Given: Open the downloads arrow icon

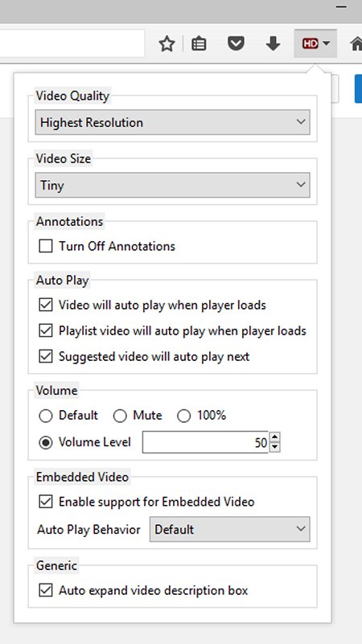Looking at the screenshot, I should point(273,43).
